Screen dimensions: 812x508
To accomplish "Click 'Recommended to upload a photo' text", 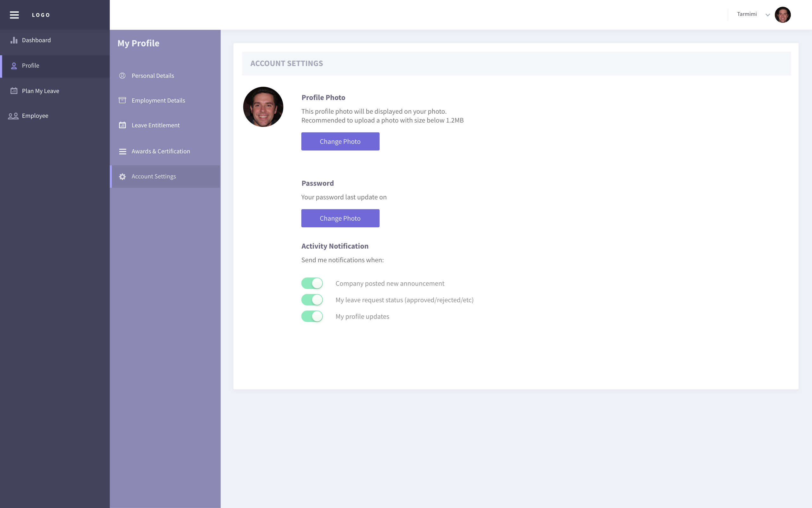I will coord(383,120).
